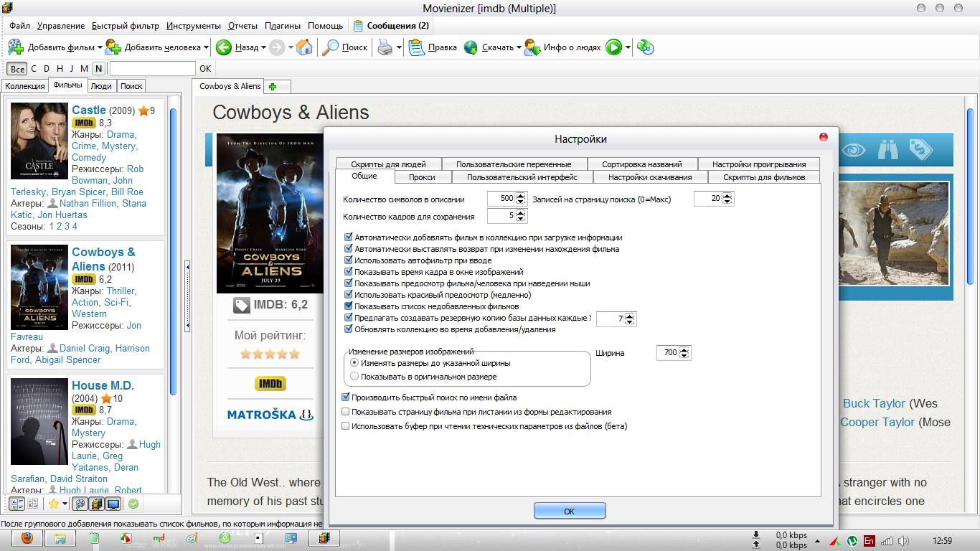Adjust Ширина 700 spinner arrows
Viewport: 980px width, 551px height.
[684, 352]
